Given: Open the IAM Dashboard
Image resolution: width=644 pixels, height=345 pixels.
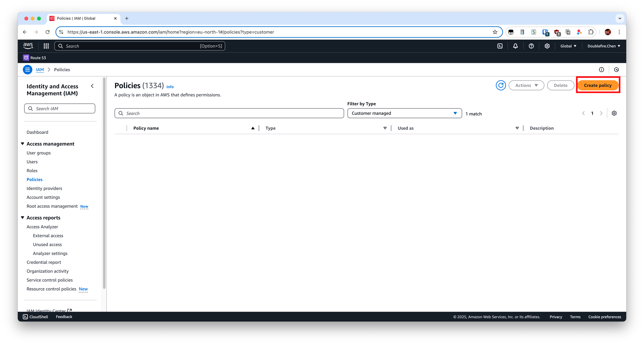Looking at the screenshot, I should (x=37, y=132).
